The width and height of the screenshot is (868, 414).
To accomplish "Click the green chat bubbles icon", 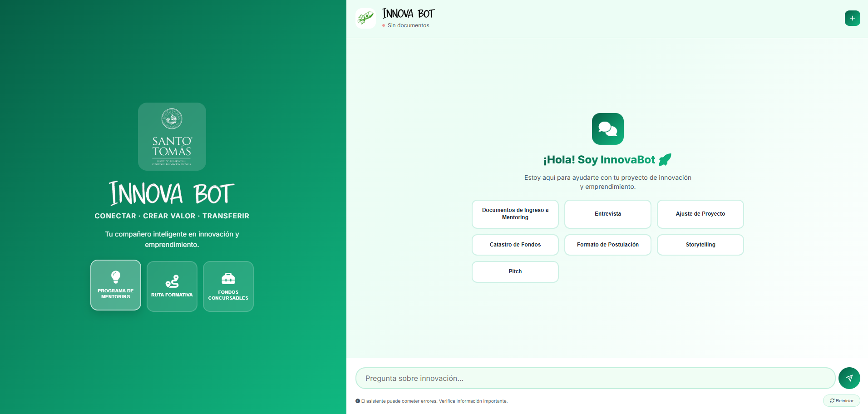I will (607, 129).
